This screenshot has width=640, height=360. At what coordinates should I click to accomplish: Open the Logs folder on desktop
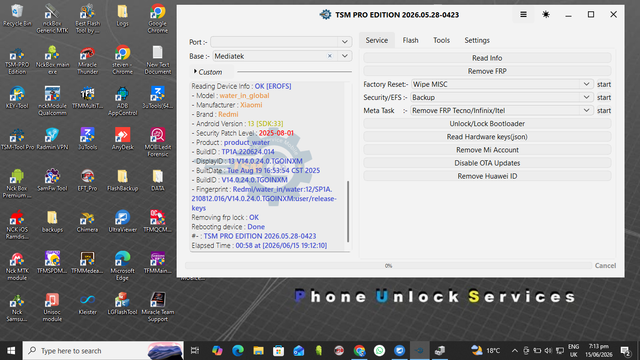tap(122, 15)
